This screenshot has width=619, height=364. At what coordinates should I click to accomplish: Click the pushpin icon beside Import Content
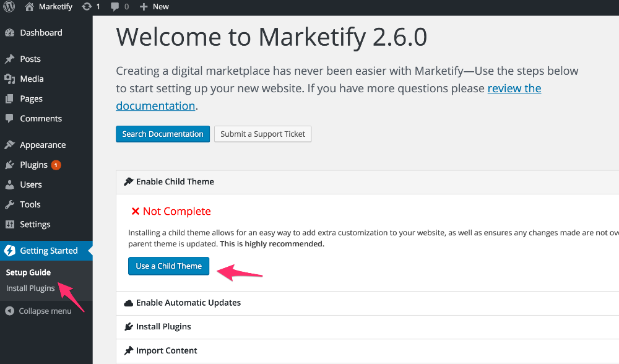(x=129, y=350)
